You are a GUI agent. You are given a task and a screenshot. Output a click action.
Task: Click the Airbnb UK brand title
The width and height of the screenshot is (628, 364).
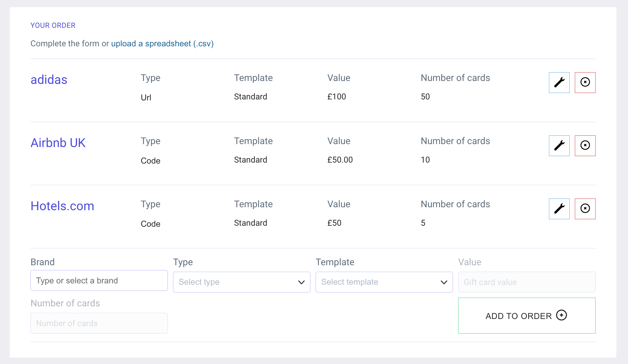tap(58, 143)
